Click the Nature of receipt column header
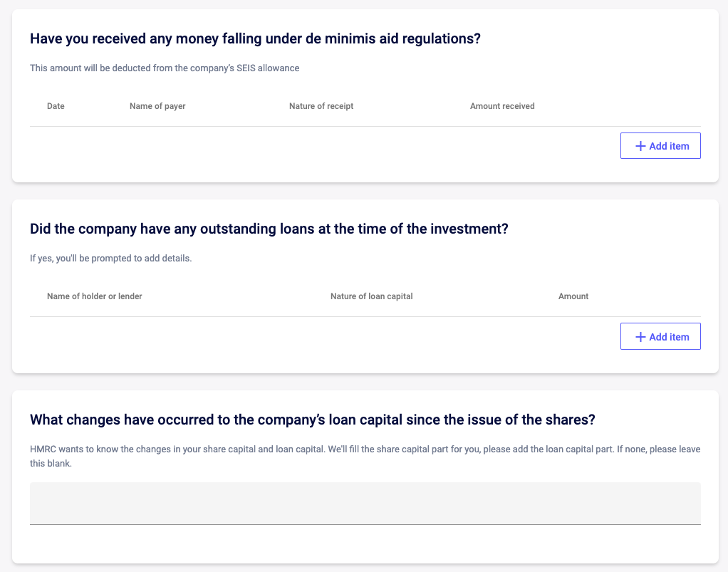 click(321, 106)
